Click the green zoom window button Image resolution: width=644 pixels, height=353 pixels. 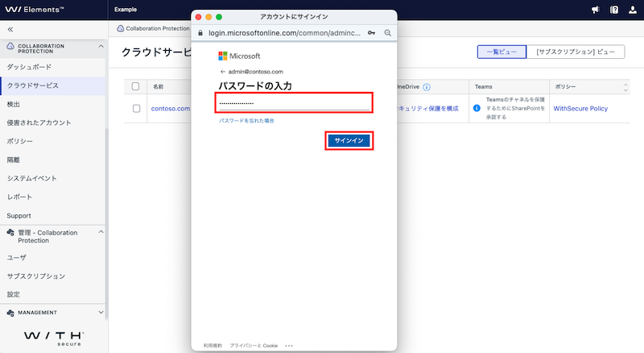(219, 17)
